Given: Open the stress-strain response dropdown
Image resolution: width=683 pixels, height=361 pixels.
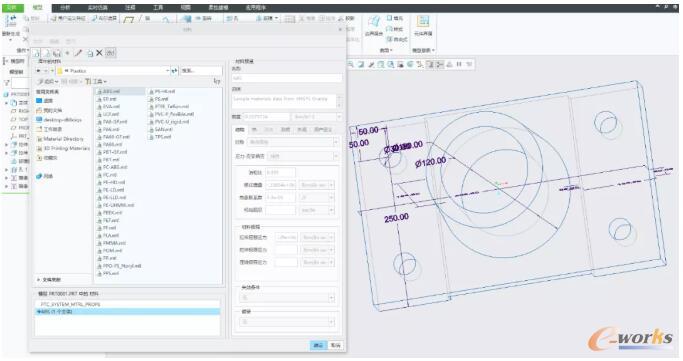Looking at the screenshot, I should coord(335,156).
